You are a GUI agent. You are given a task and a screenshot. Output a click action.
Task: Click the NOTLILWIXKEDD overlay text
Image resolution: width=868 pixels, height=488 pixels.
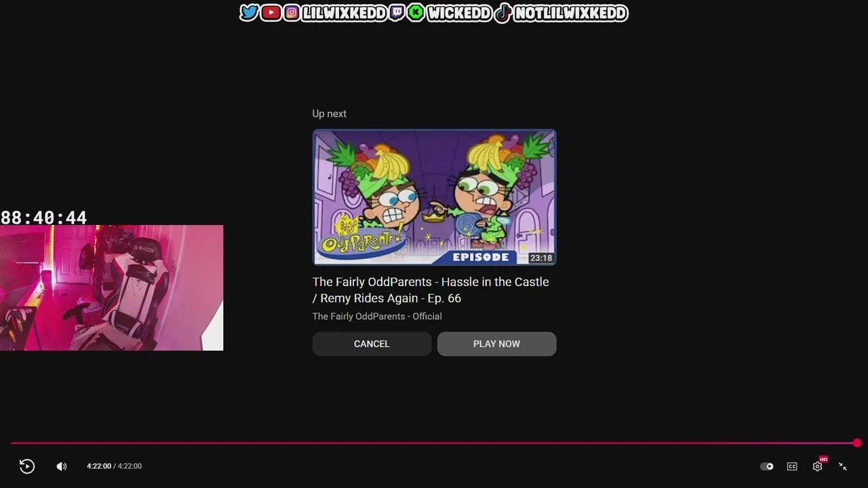570,12
